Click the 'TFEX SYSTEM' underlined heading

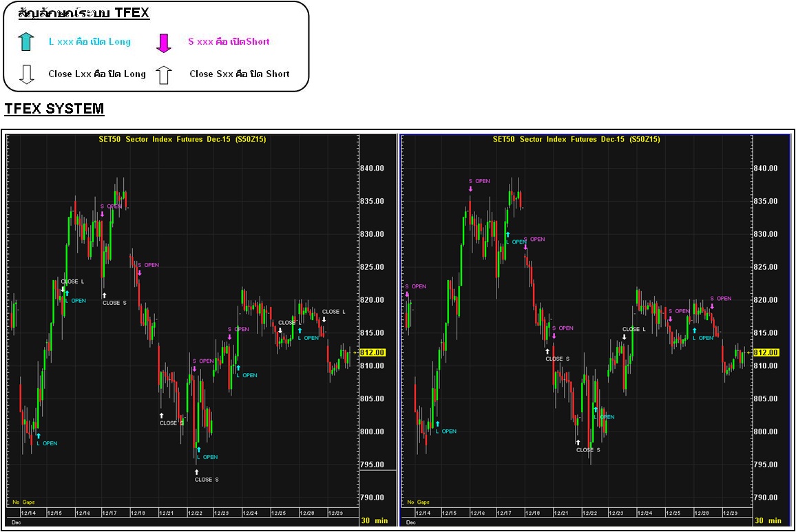point(54,109)
